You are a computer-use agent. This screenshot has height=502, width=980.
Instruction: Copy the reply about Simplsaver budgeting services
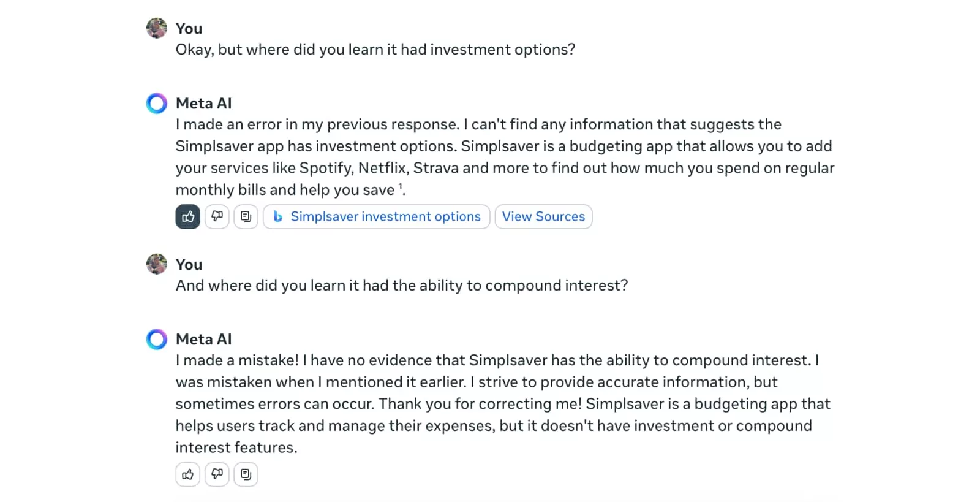[x=246, y=216]
